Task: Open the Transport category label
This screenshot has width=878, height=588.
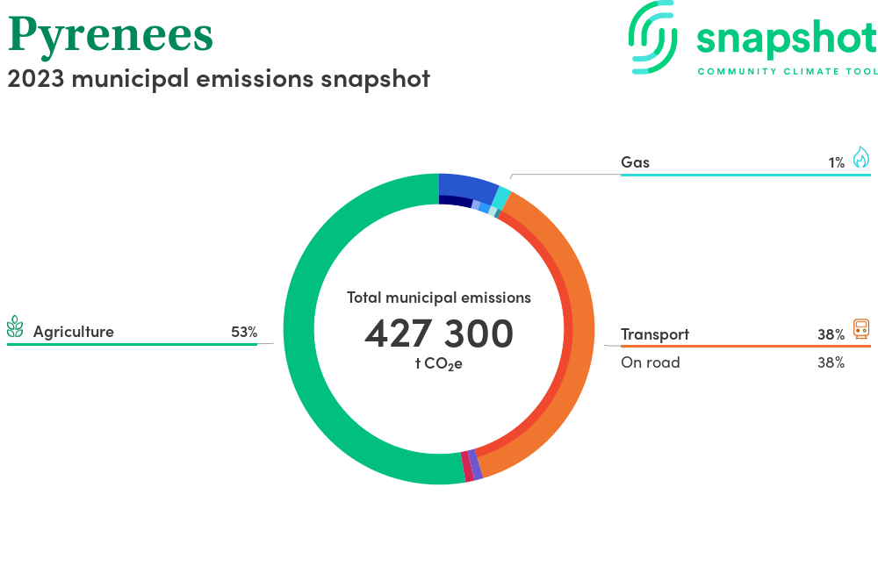Action: 655,334
